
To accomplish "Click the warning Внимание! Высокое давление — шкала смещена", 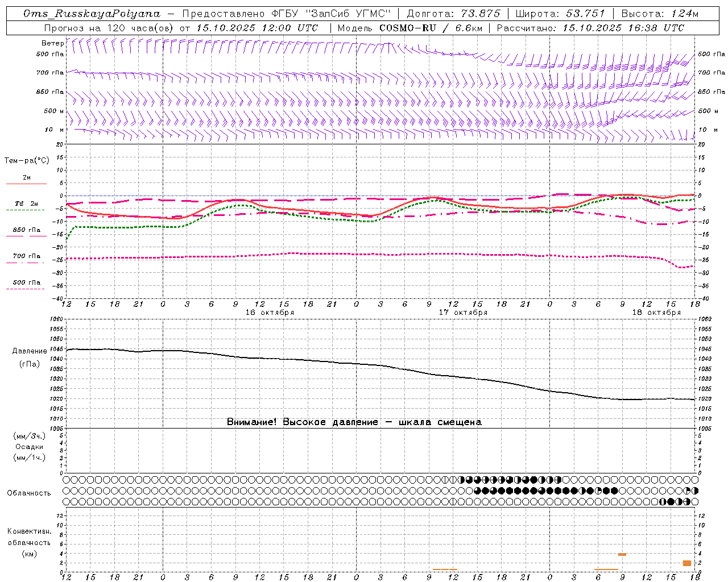I will (354, 422).
